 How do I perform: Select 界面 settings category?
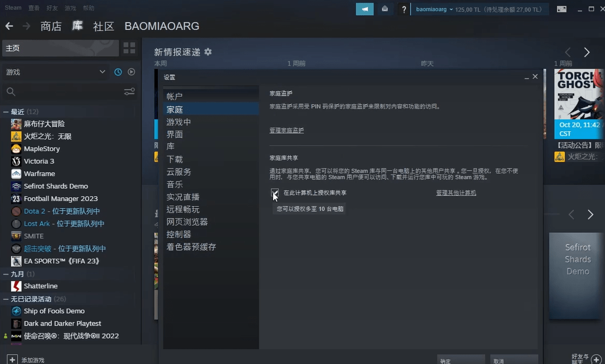211,134
